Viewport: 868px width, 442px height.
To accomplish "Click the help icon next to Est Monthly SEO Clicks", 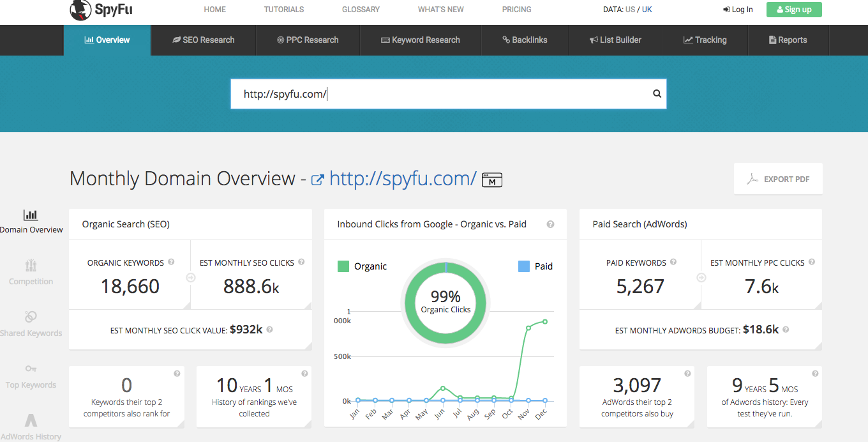I will click(x=301, y=262).
